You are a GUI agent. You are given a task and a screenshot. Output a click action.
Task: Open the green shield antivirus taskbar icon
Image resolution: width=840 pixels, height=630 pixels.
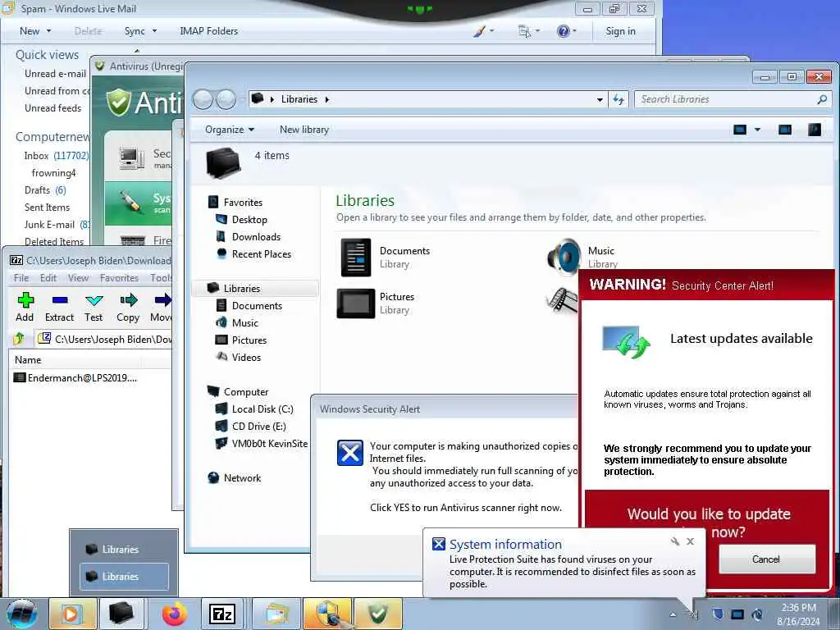point(377,614)
